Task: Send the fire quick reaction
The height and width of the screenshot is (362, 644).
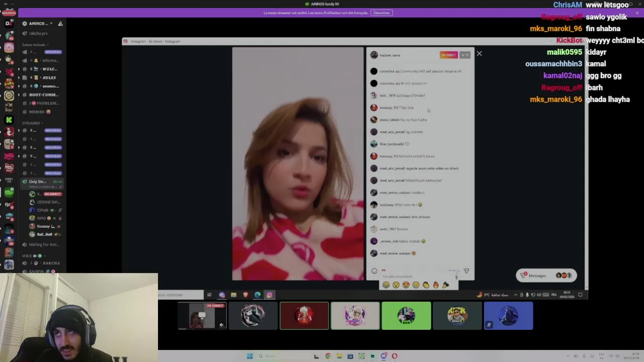Action: [436, 285]
